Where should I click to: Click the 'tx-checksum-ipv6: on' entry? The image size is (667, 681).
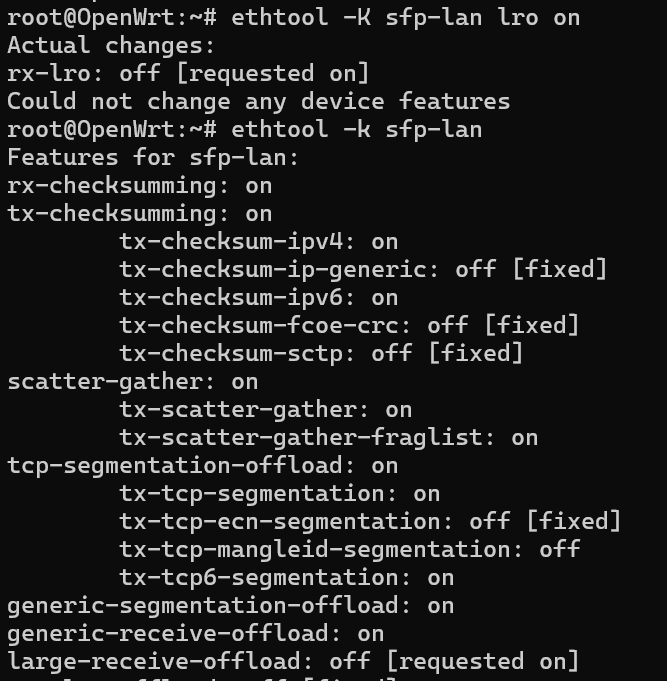[x=258, y=297]
